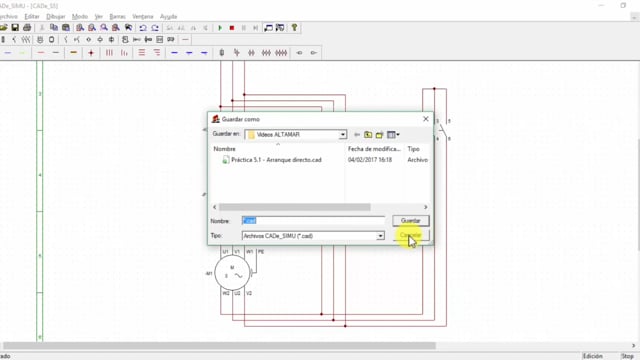The height and width of the screenshot is (360, 640).
Task: Click the up-one-level folder icon
Action: (x=368, y=135)
